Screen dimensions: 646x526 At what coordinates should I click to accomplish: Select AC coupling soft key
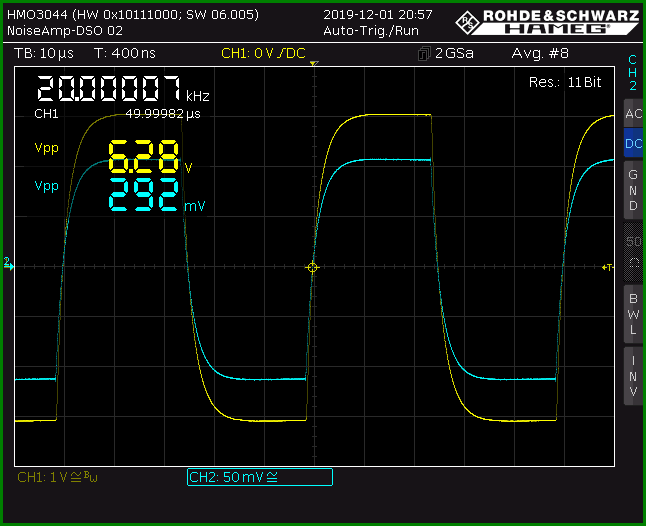633,113
